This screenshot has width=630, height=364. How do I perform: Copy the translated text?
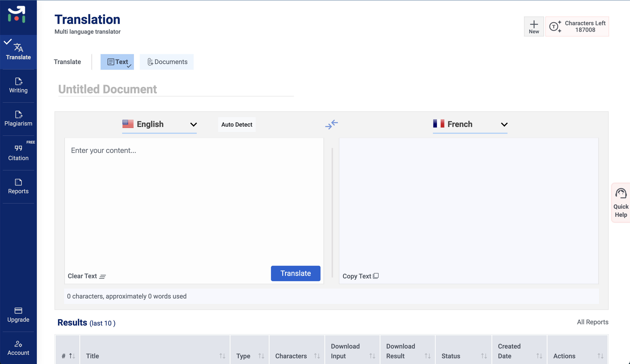(x=360, y=276)
